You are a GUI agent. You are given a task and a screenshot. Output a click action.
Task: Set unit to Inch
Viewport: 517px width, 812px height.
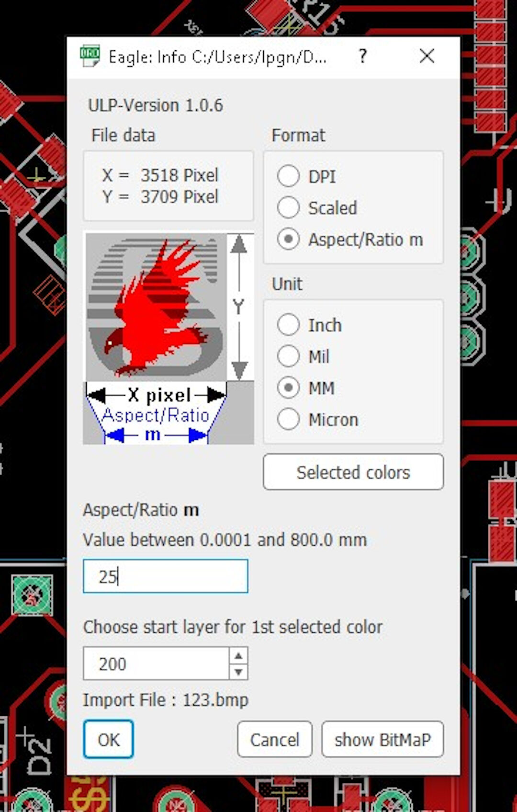(x=289, y=325)
